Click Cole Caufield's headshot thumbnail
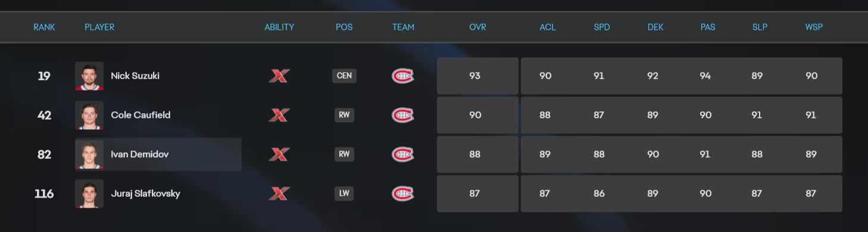The height and width of the screenshot is (232, 868). tap(89, 115)
